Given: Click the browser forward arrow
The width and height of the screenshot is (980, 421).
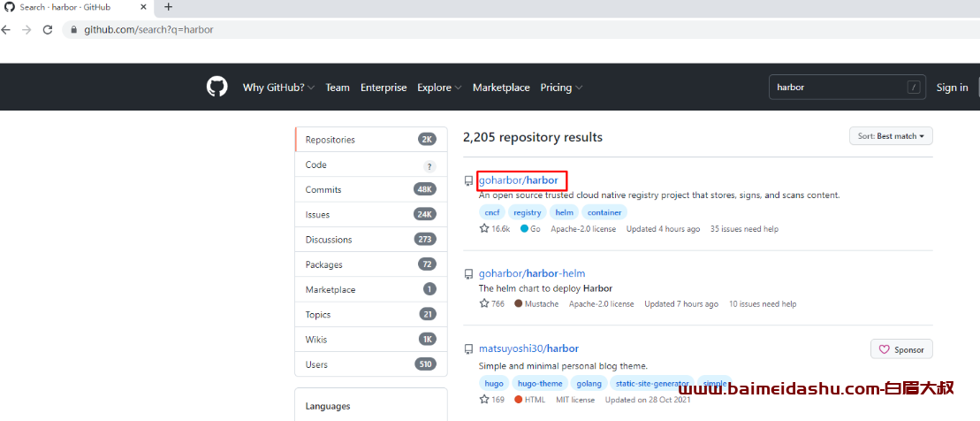Looking at the screenshot, I should click(27, 29).
